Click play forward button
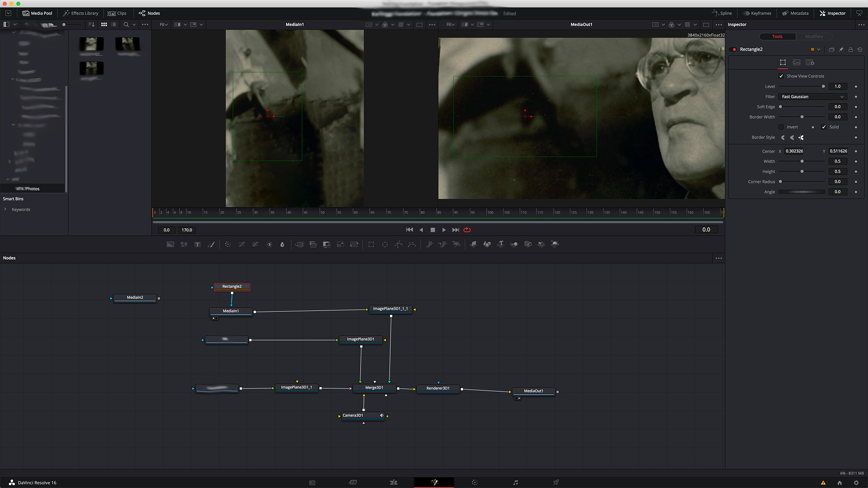 tap(444, 230)
